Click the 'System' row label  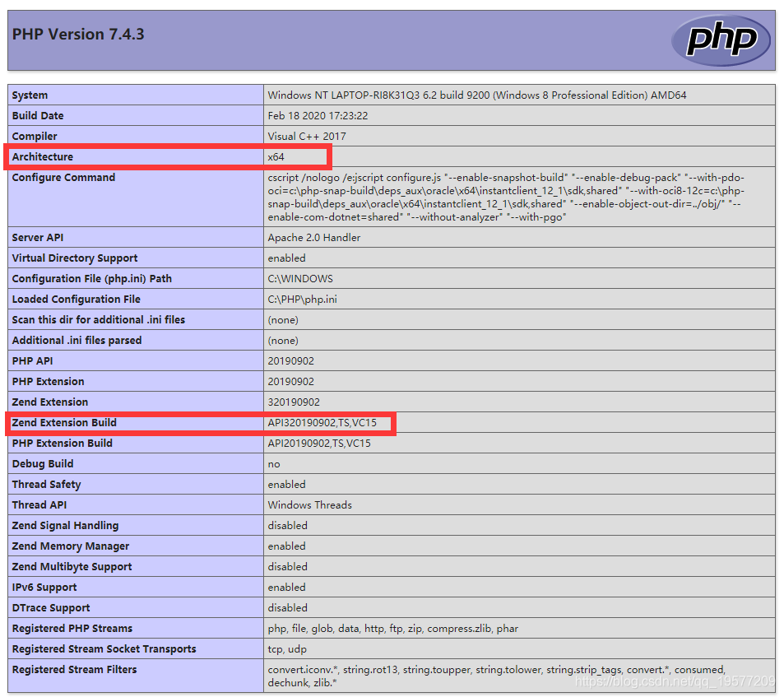[x=30, y=95]
